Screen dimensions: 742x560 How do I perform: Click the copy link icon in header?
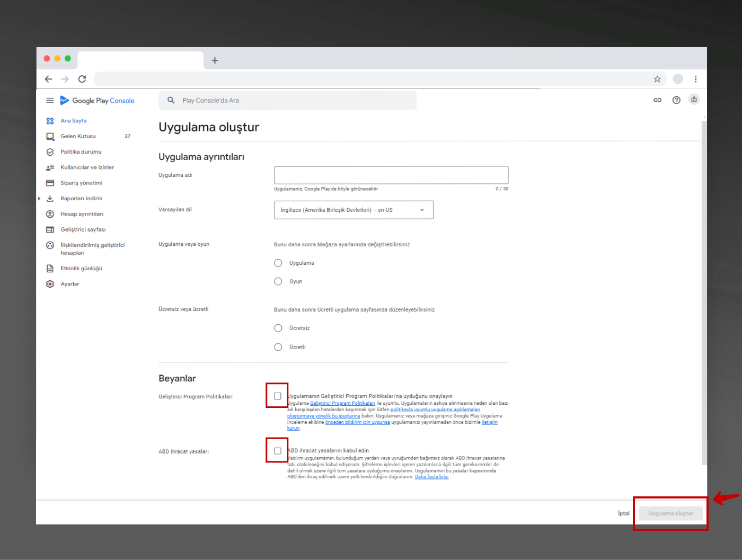[x=657, y=100]
